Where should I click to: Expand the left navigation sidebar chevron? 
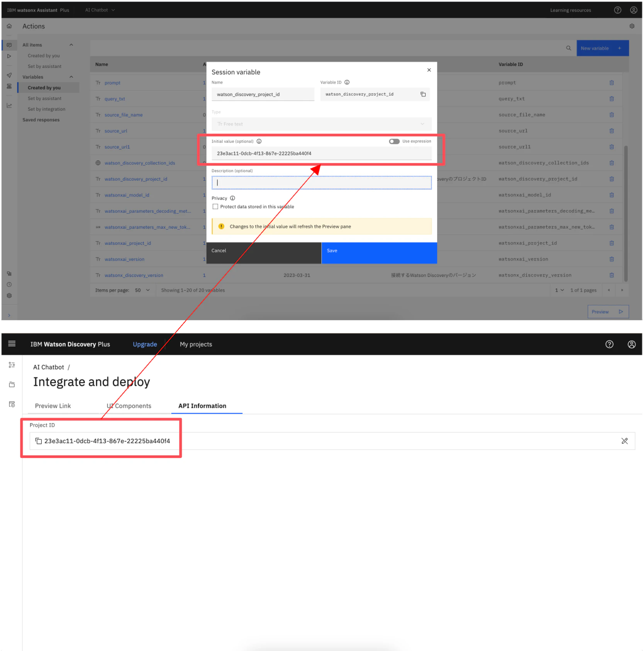[x=9, y=315]
